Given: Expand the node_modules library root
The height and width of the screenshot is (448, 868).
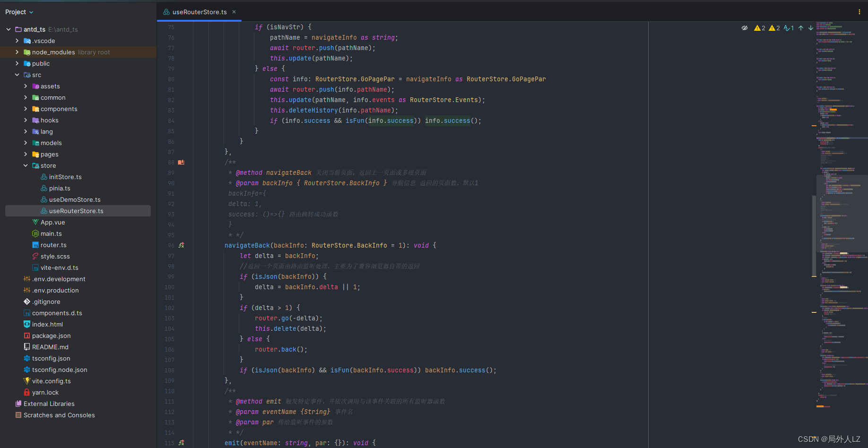Looking at the screenshot, I should tap(17, 52).
